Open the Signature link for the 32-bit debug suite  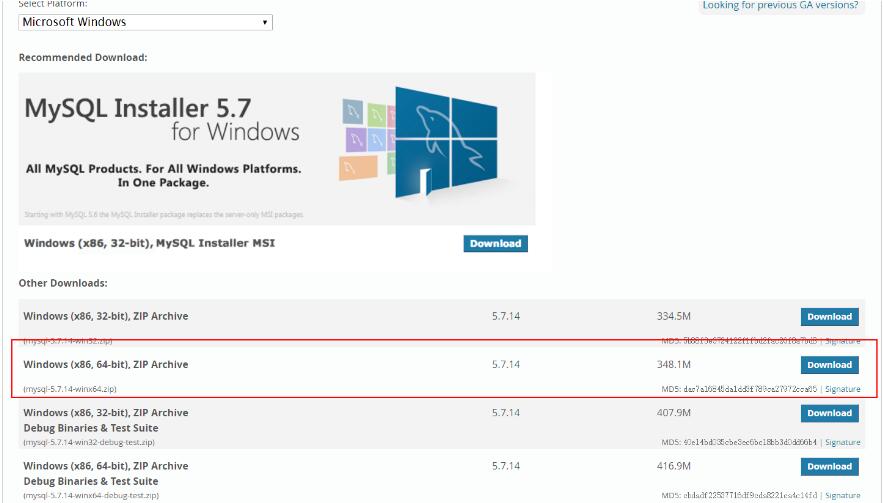click(842, 442)
